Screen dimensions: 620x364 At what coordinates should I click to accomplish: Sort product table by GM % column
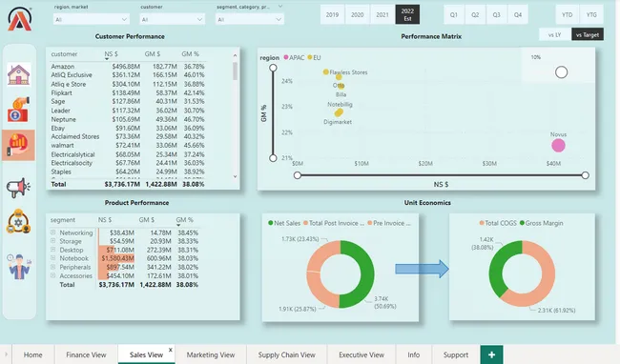[184, 220]
